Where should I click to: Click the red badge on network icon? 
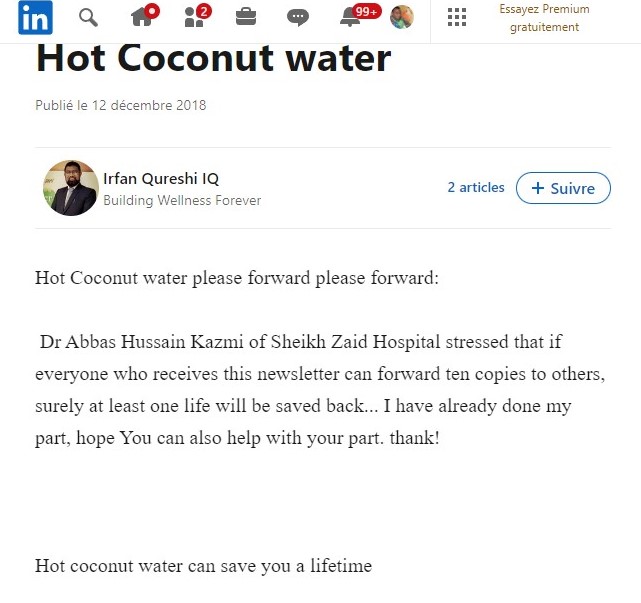tap(204, 11)
